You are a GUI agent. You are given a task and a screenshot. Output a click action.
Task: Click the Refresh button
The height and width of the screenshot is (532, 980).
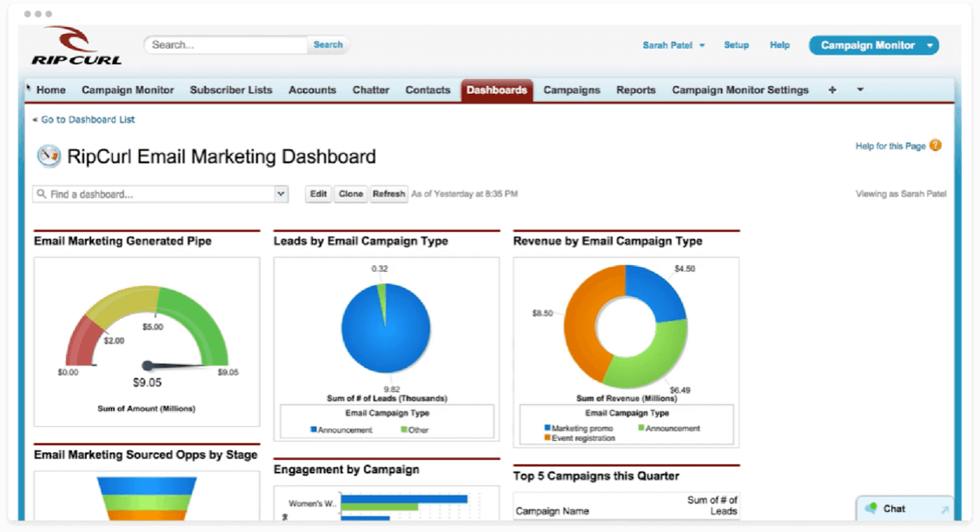pyautogui.click(x=388, y=194)
